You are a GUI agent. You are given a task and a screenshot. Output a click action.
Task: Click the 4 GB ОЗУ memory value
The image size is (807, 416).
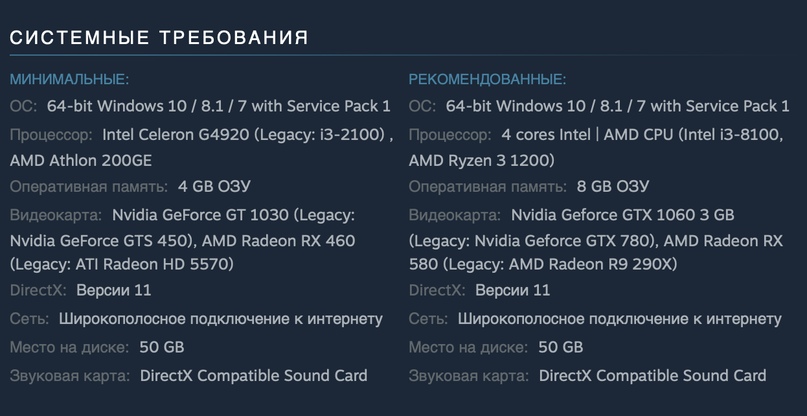point(214,187)
